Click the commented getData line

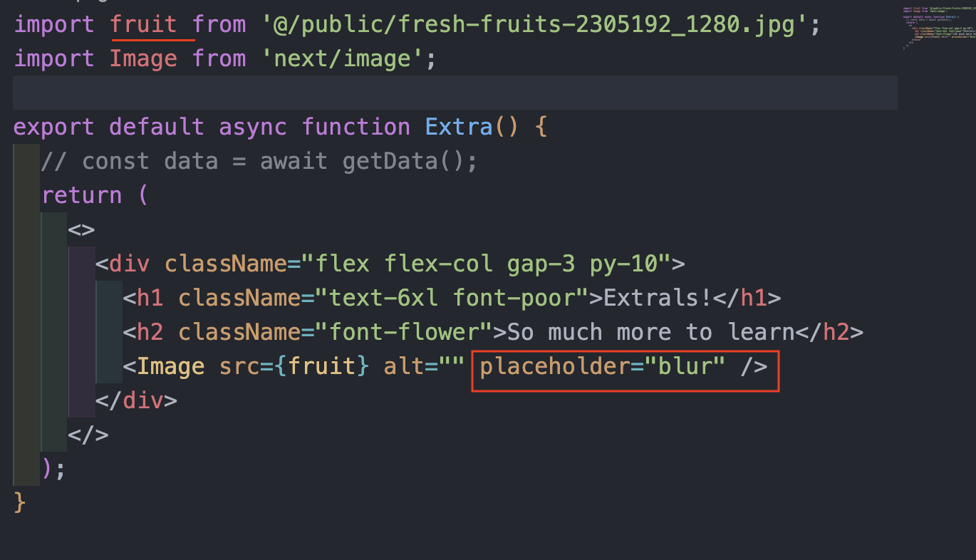[259, 161]
